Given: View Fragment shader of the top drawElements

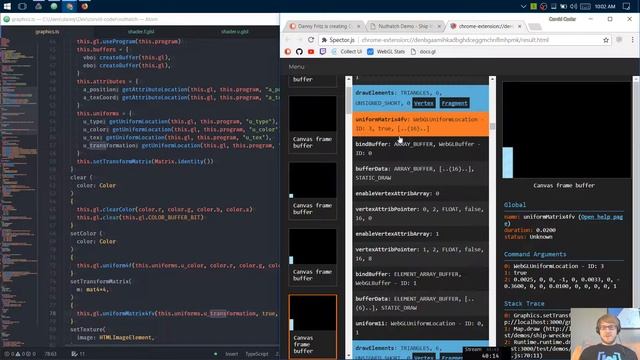Looking at the screenshot, I should click(x=454, y=103).
